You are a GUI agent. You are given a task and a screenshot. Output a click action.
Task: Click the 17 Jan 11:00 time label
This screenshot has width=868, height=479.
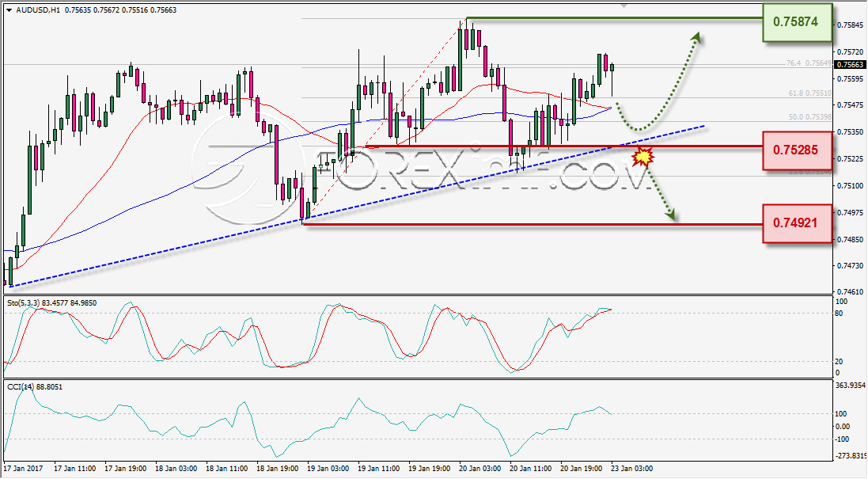pyautogui.click(x=74, y=469)
